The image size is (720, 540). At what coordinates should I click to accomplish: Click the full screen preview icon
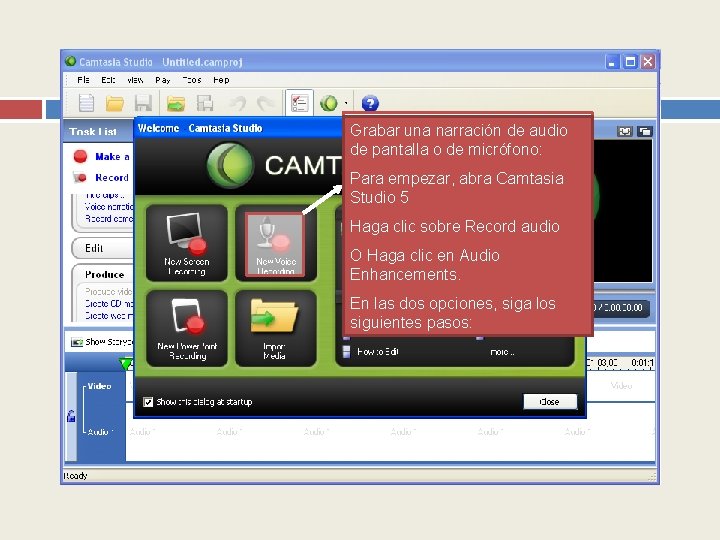tap(625, 132)
